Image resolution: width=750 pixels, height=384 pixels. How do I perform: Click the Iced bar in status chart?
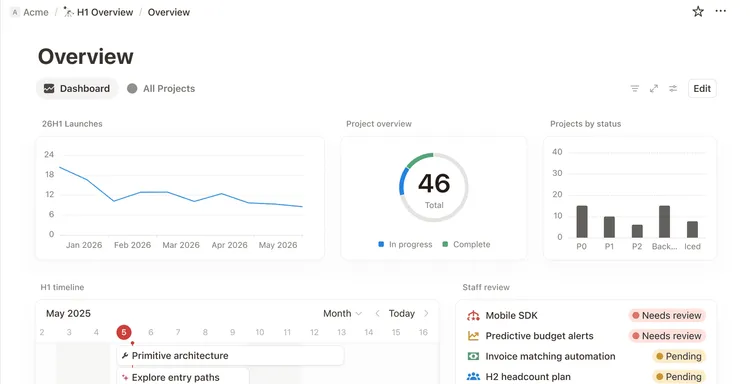[692, 230]
